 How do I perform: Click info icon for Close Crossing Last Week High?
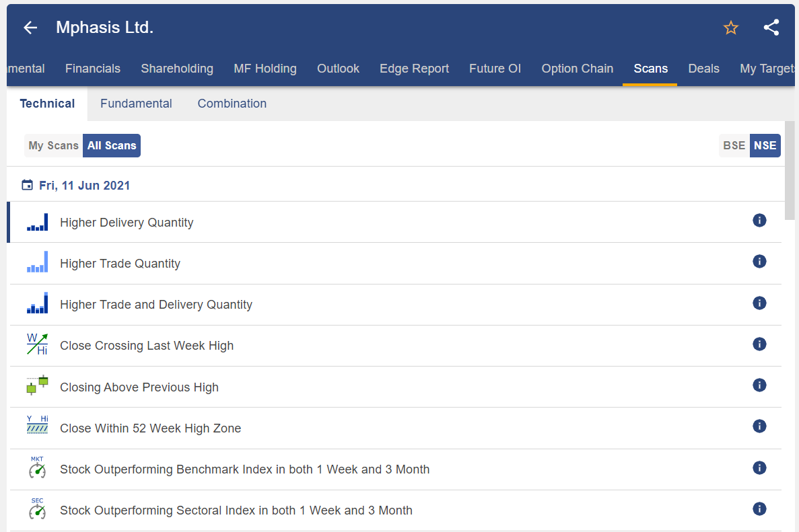point(759,344)
